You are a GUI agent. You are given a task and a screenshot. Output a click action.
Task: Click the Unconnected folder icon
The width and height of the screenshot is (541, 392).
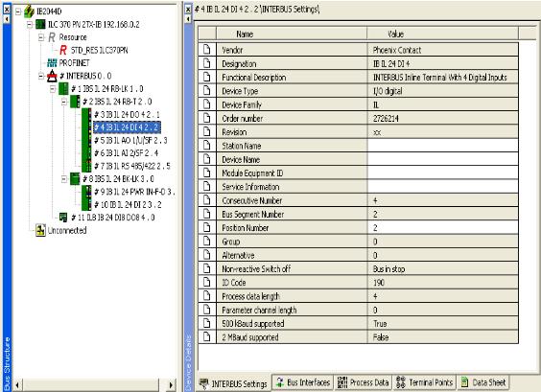pyautogui.click(x=40, y=230)
